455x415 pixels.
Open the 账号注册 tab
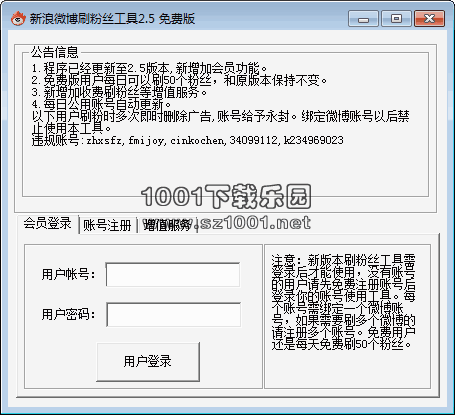click(x=107, y=225)
